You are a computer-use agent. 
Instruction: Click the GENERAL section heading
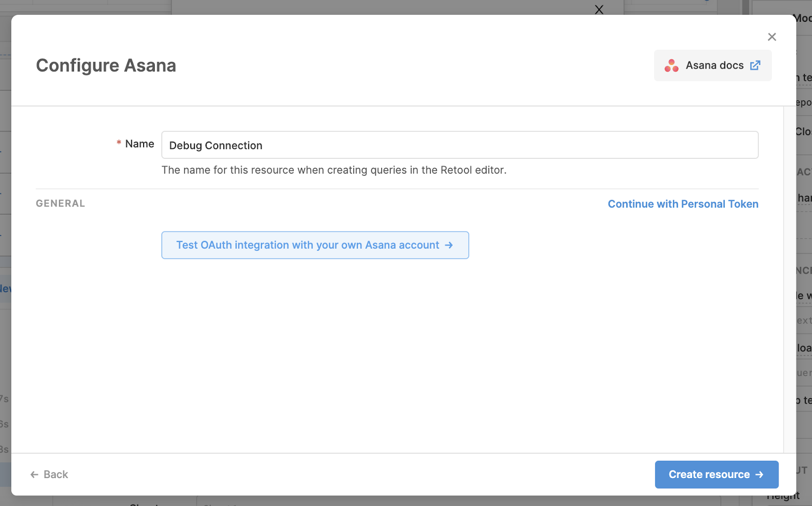pos(60,204)
